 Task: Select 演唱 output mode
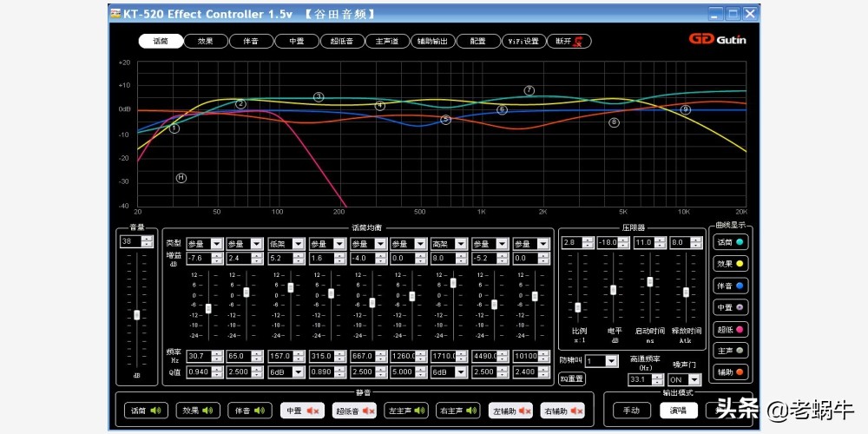(679, 411)
